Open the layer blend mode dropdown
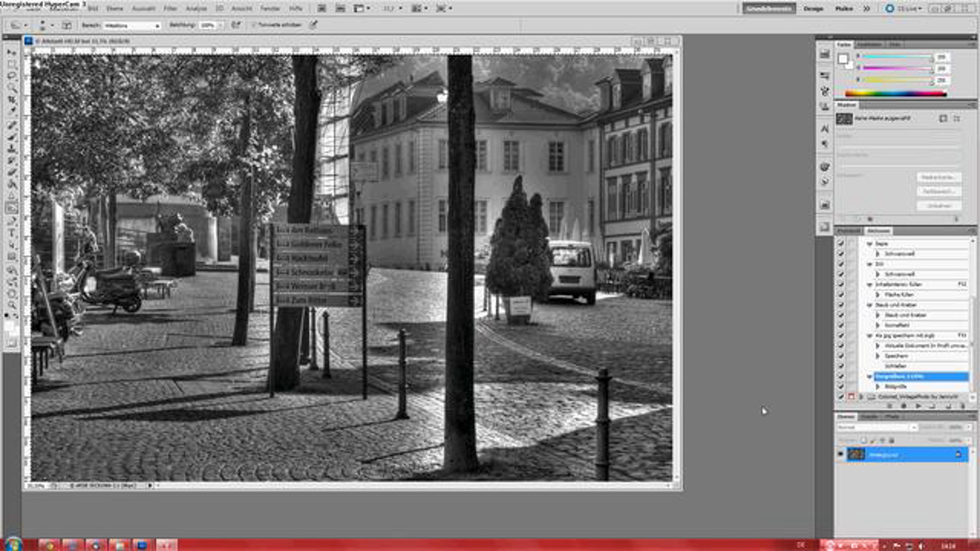 tap(876, 427)
